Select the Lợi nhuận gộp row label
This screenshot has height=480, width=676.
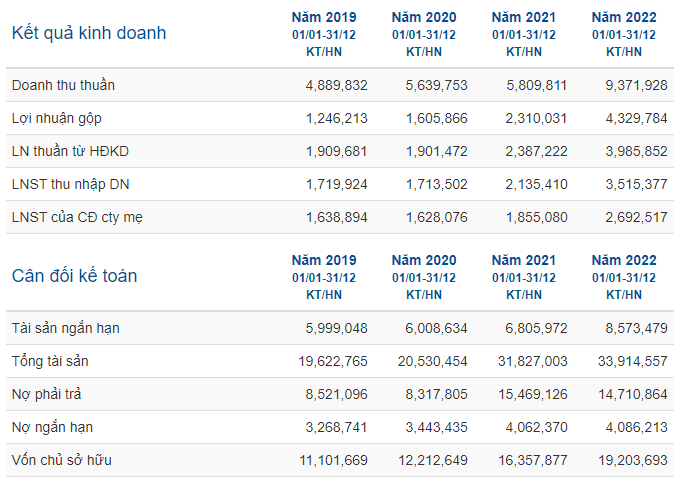tap(56, 119)
